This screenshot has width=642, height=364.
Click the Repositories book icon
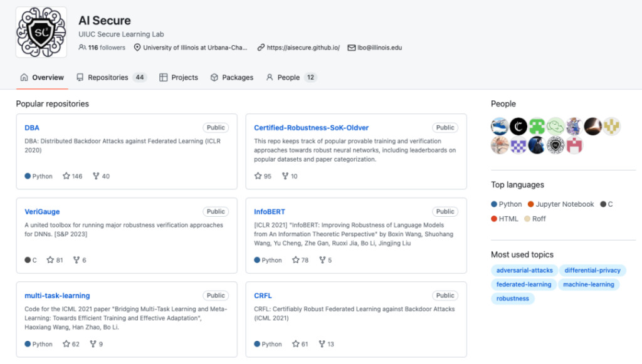click(80, 77)
